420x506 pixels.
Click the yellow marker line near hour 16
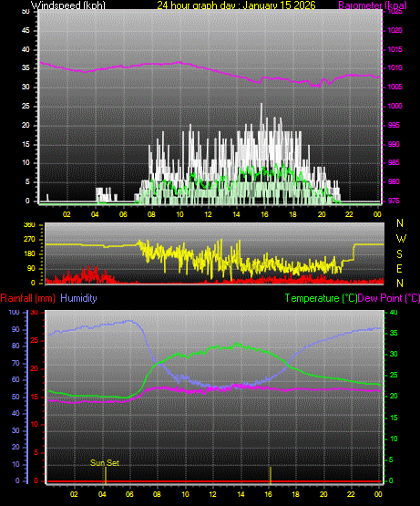pos(271,475)
